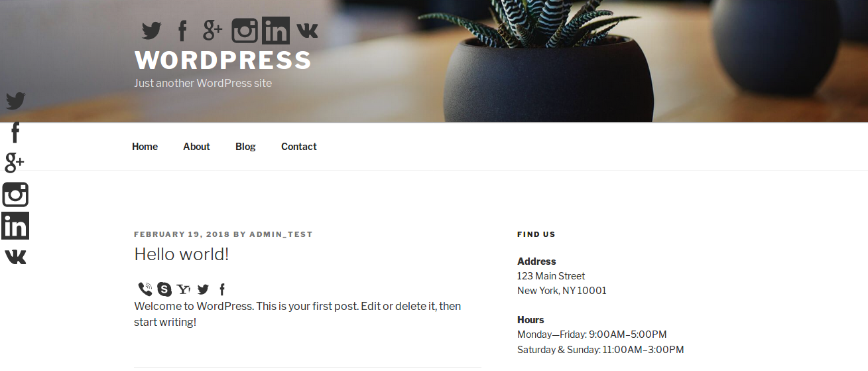Click the Google Plus icon in the left floating bar
This screenshot has width=868, height=371.
(x=15, y=163)
